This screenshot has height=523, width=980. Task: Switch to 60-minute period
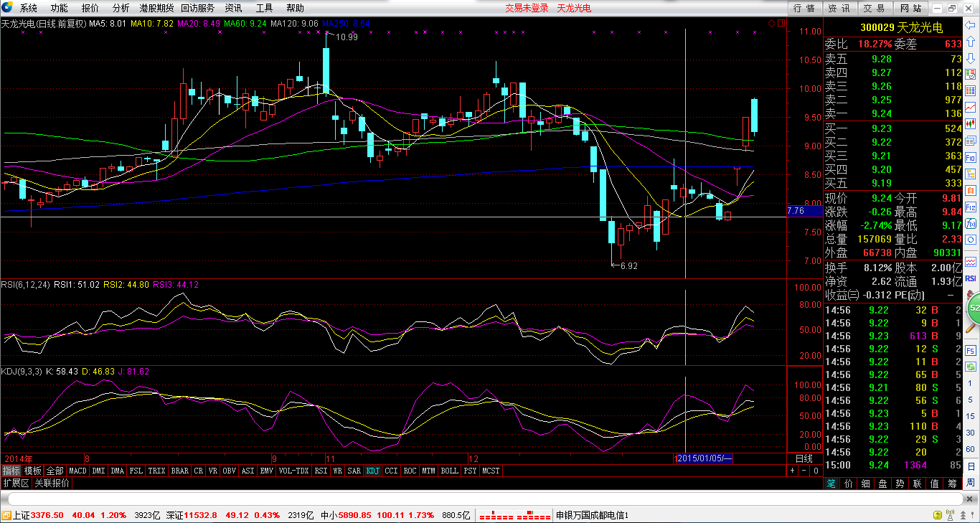970,449
